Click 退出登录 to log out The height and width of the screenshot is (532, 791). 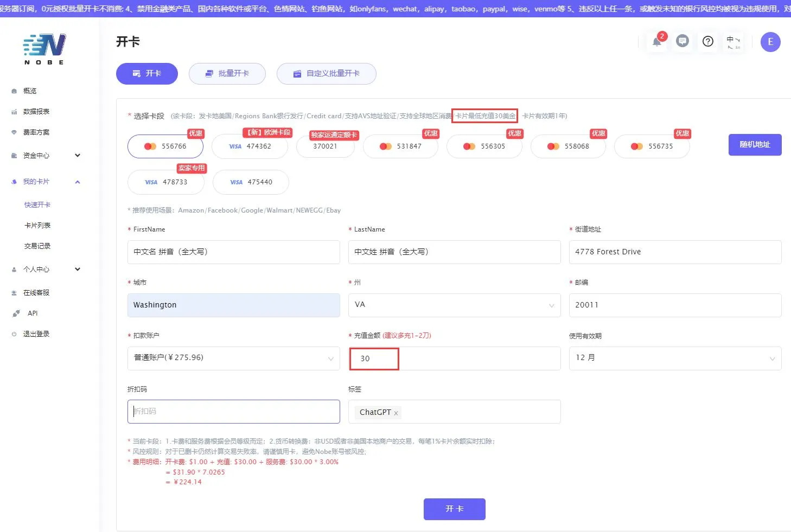point(36,334)
